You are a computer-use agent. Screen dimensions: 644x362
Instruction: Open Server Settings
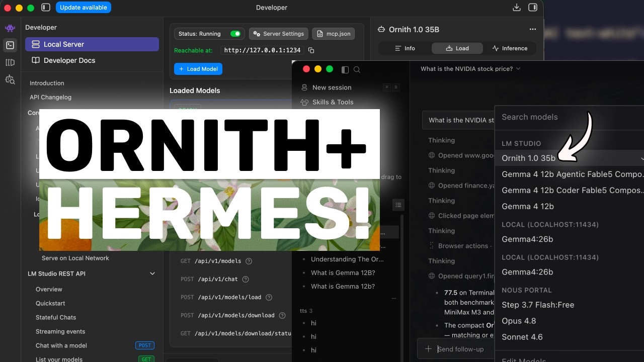tap(279, 34)
